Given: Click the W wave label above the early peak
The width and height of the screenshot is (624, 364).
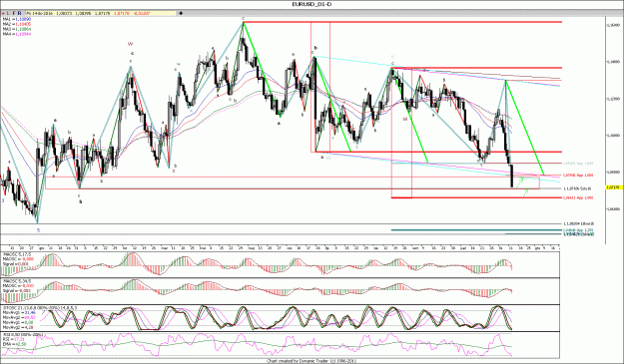Looking at the screenshot, I should point(130,44).
